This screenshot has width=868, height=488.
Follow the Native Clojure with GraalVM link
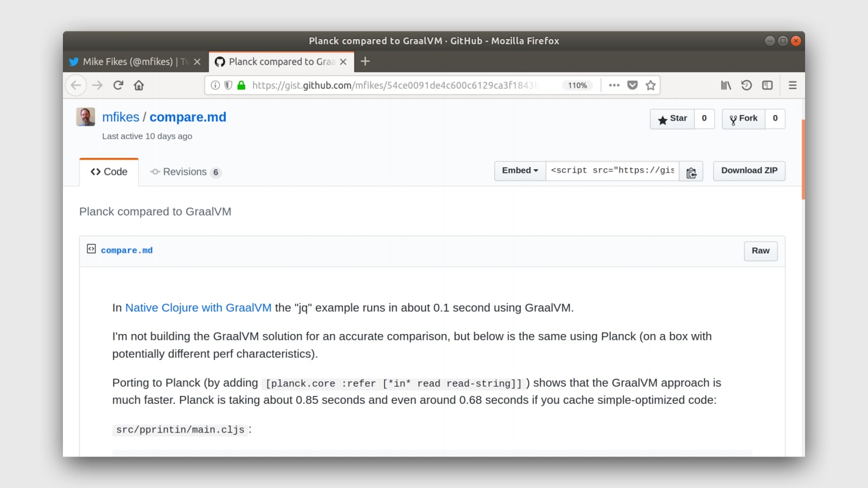(x=198, y=308)
